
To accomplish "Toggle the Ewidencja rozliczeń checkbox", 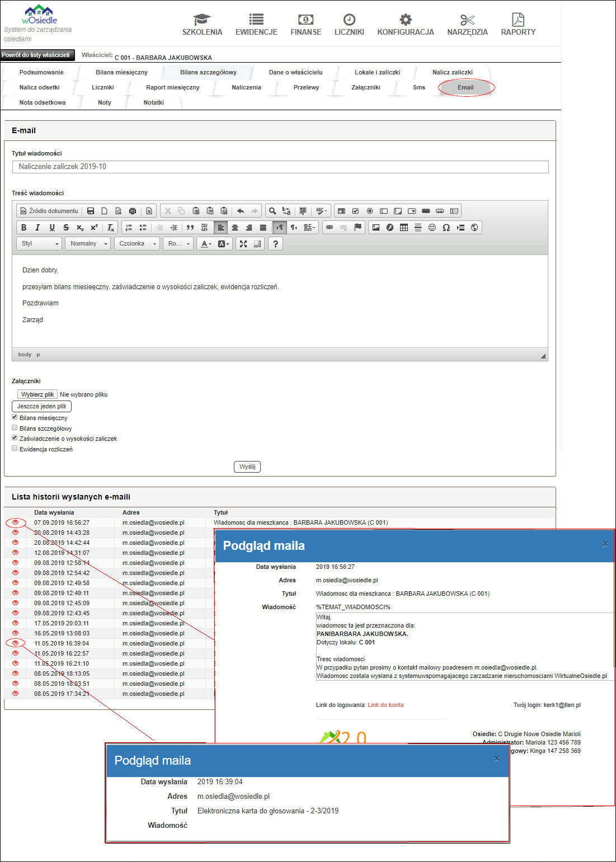I will tap(15, 449).
